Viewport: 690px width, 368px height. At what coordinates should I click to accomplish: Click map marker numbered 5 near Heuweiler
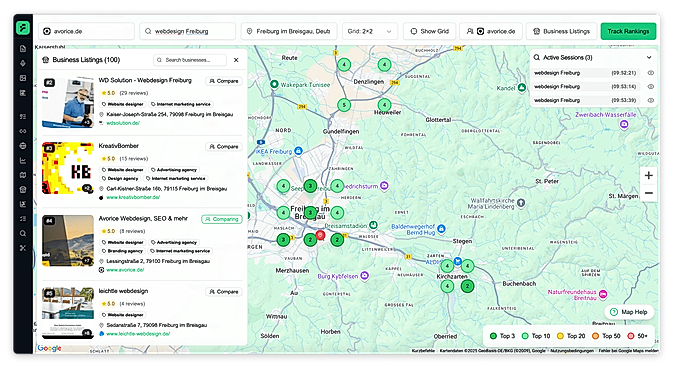(344, 105)
